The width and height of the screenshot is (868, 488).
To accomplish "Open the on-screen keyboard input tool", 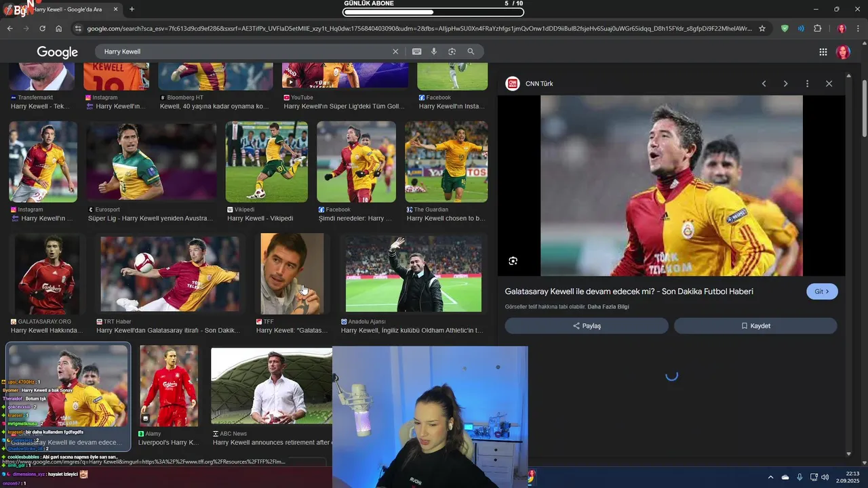I will [x=416, y=52].
